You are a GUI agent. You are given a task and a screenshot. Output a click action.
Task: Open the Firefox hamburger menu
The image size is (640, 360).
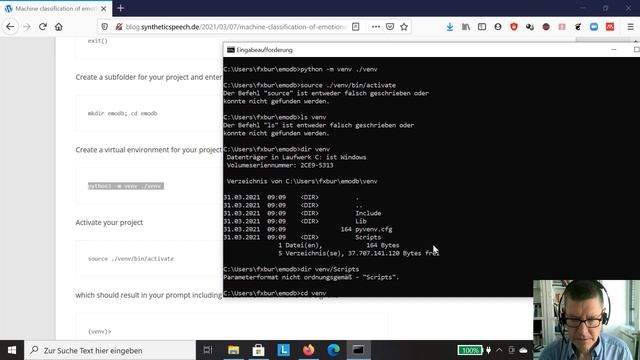click(x=630, y=27)
